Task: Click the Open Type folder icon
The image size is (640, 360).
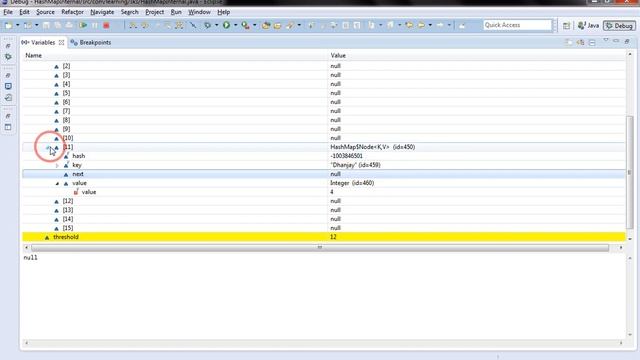Action: click(266, 25)
